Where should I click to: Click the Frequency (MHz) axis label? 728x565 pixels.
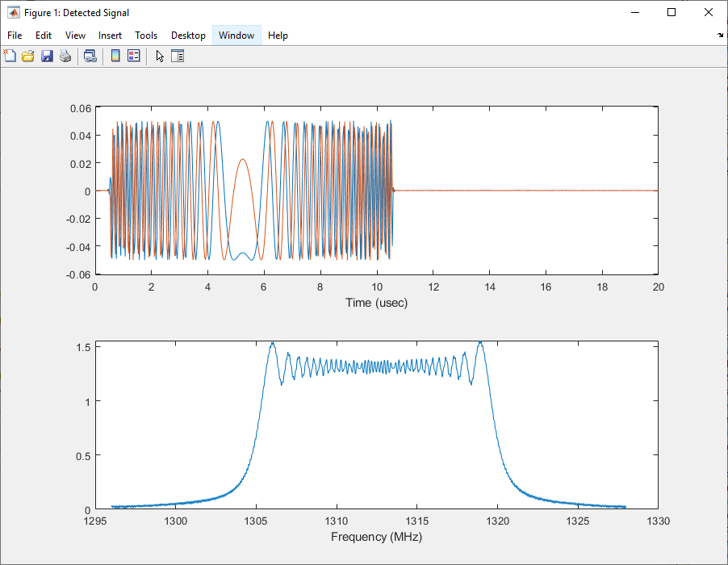click(x=376, y=537)
